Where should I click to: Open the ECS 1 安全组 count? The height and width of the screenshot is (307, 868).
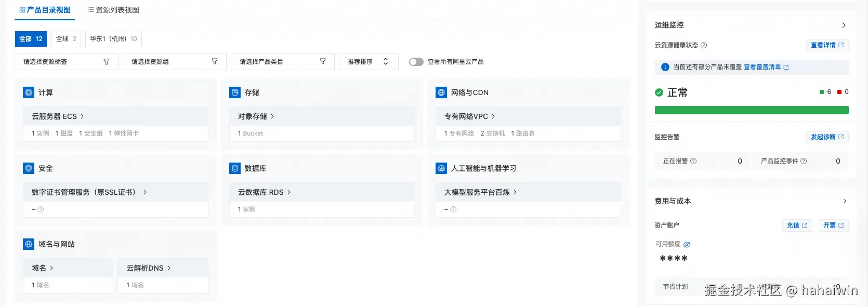tap(91, 134)
